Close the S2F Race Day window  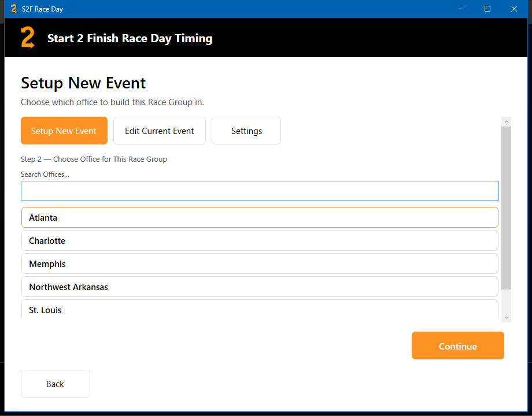(x=514, y=9)
